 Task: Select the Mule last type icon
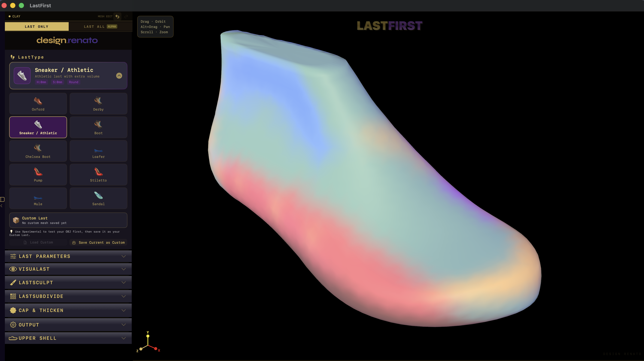click(38, 198)
